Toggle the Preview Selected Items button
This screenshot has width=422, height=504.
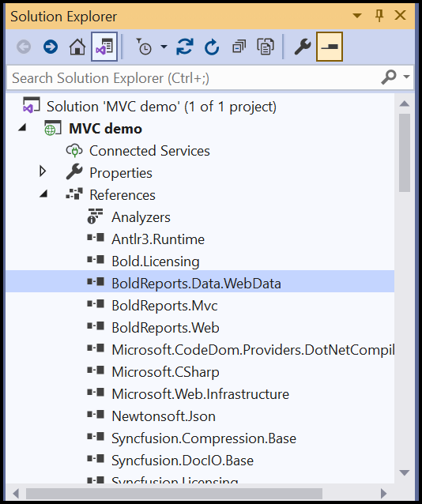330,47
